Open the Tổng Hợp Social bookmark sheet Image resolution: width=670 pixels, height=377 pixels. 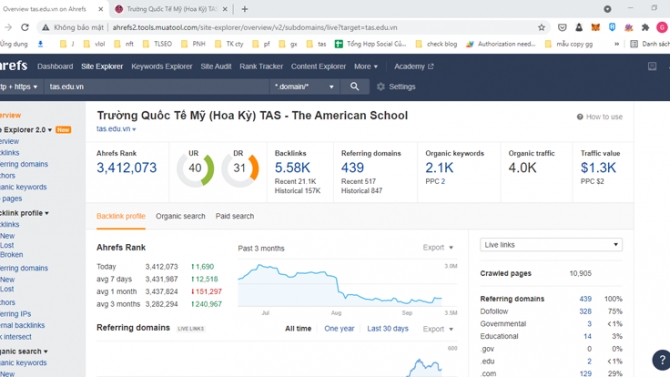click(370, 44)
